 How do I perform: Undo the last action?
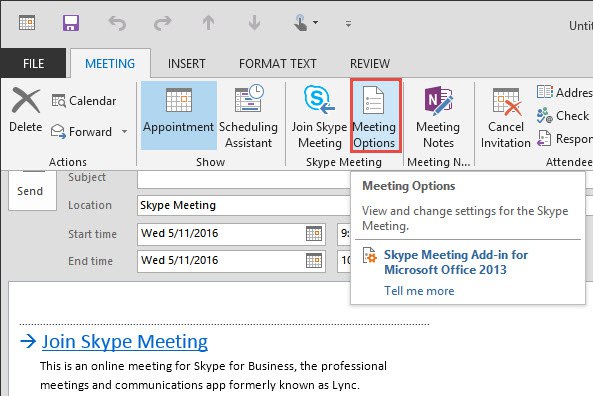point(117,23)
